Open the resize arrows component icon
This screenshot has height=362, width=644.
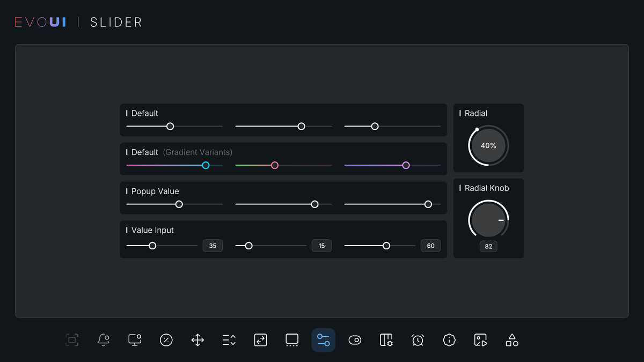pos(260,339)
